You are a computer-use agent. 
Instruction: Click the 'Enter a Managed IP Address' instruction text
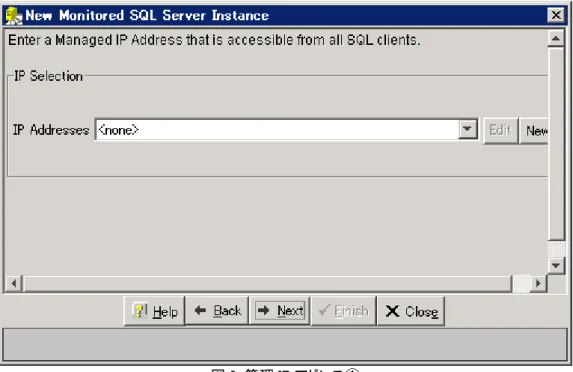tap(214, 39)
